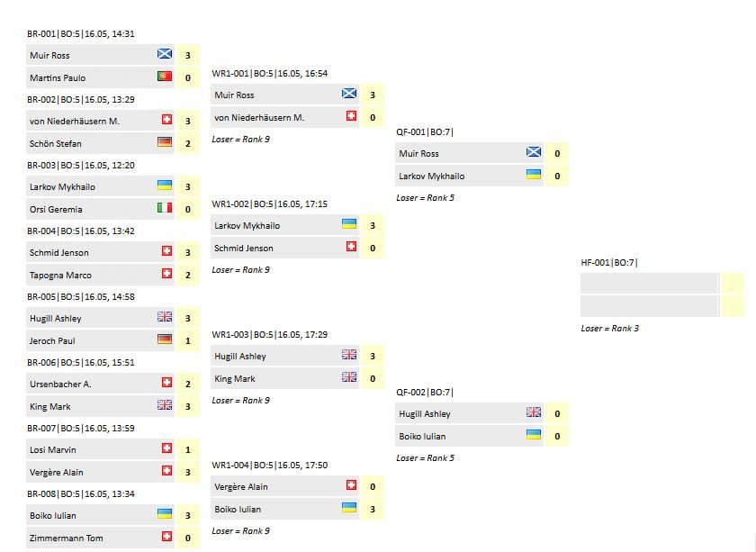Click score 2 for Ursenbacher A.

(188, 385)
